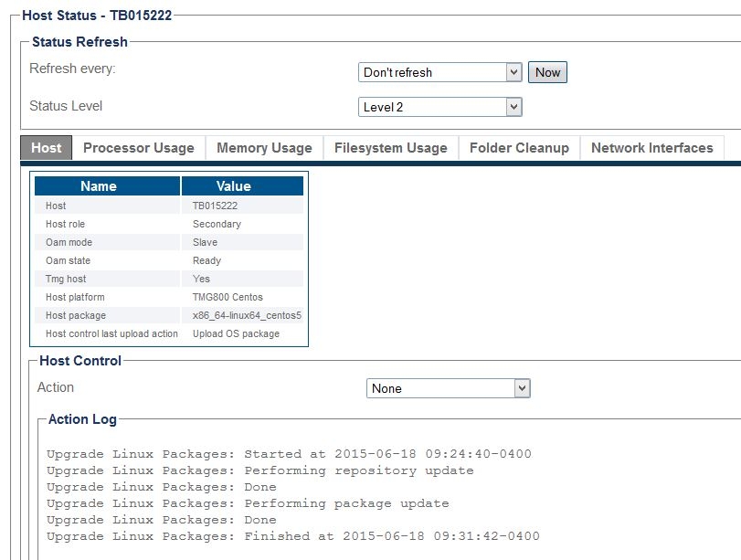
Task: Open the Host Control Action dropdown
Action: coord(448,388)
